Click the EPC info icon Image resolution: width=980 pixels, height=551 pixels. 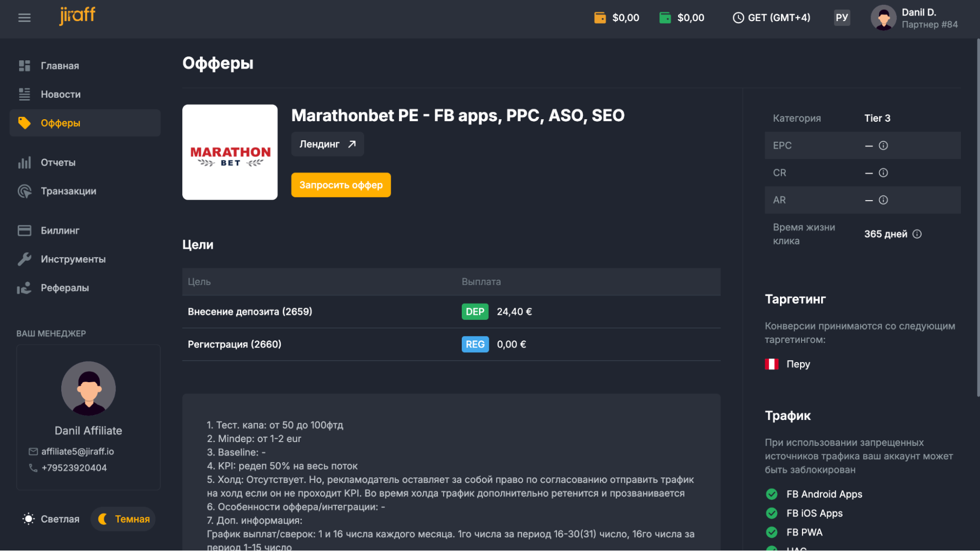click(x=883, y=146)
